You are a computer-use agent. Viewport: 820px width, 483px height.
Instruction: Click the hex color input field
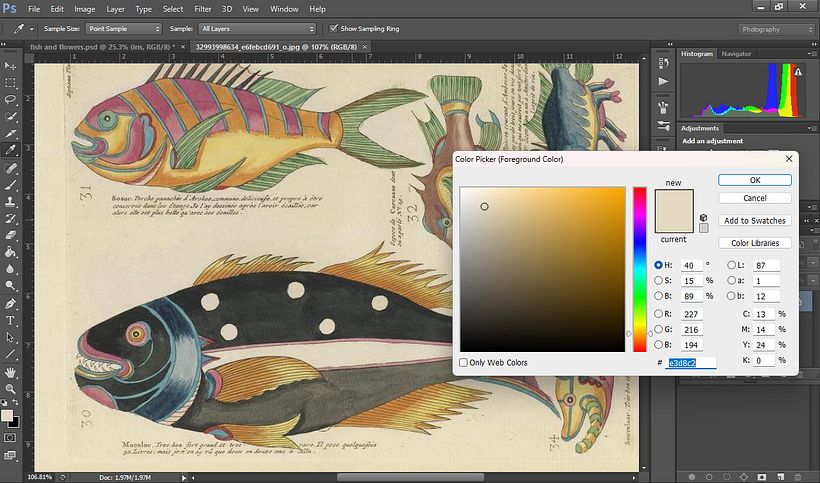[691, 361]
